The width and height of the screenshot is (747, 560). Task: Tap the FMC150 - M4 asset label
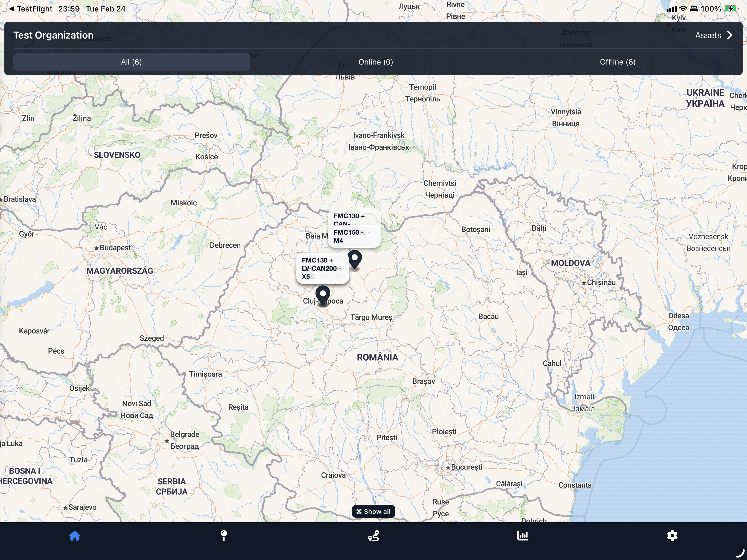click(354, 237)
